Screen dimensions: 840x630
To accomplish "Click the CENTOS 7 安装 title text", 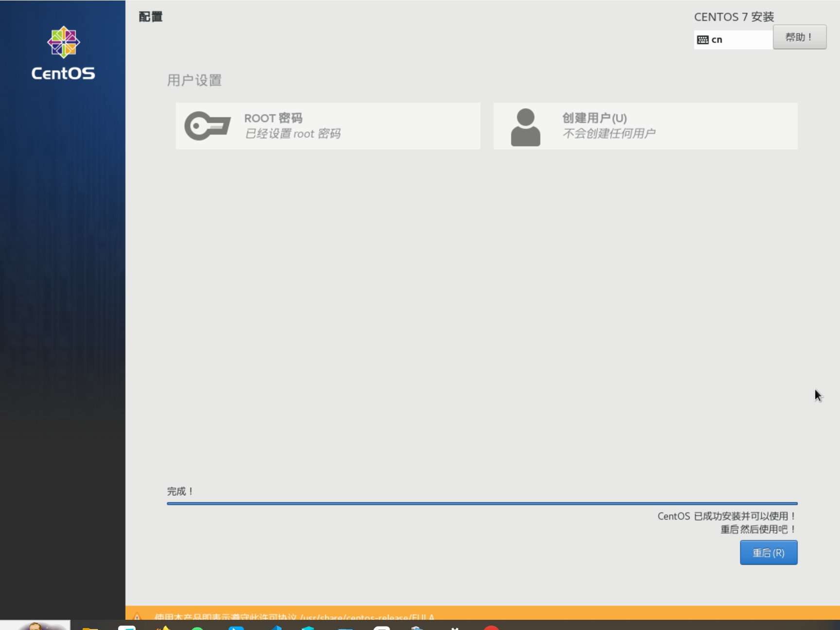I will [734, 17].
